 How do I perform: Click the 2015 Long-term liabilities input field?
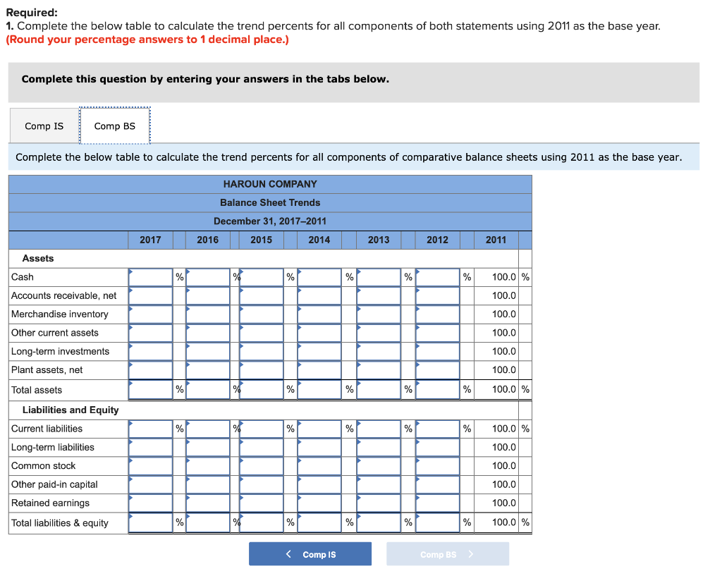261,446
